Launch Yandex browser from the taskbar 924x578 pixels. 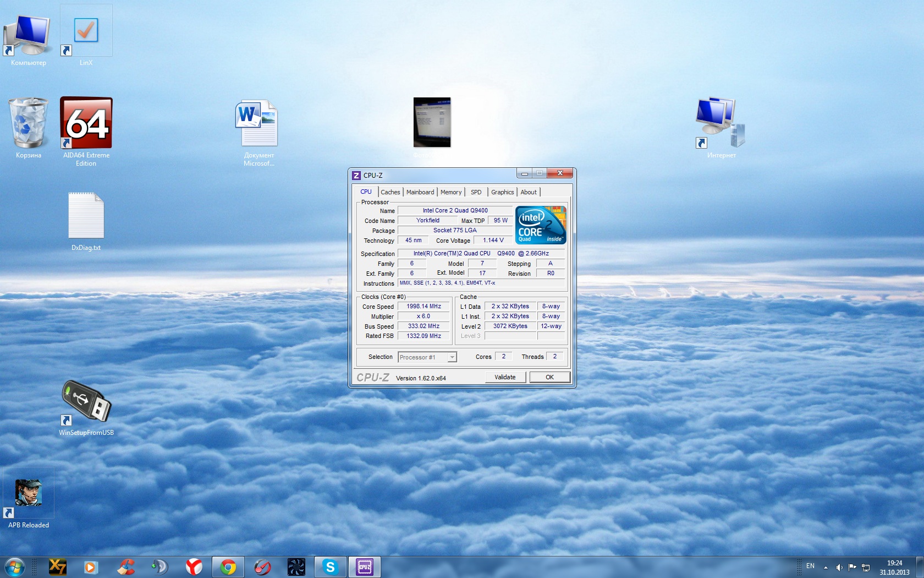tap(194, 567)
